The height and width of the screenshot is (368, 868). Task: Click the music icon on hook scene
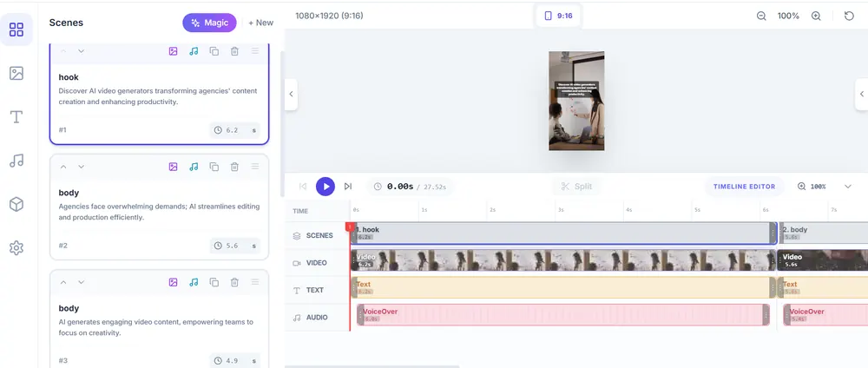tap(194, 51)
